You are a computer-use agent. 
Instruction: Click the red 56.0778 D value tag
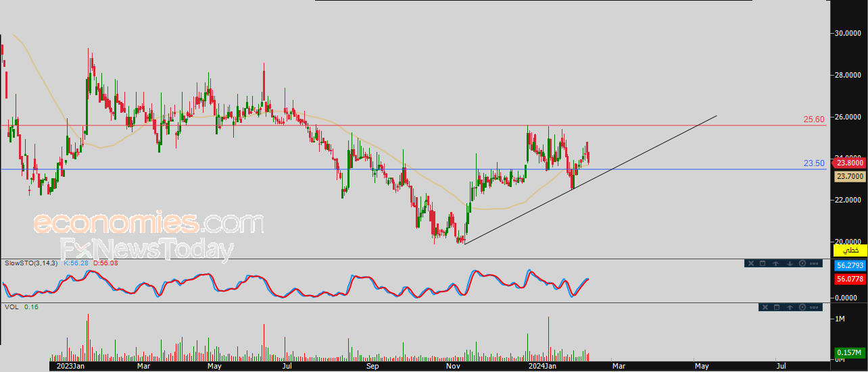pos(850,279)
